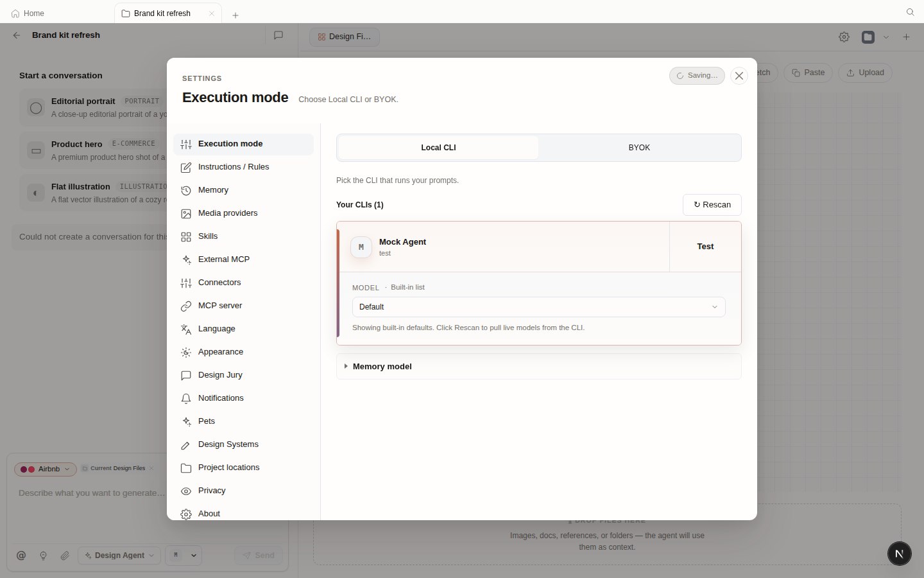
Task: Open conversation chat bubble icon
Action: (278, 35)
